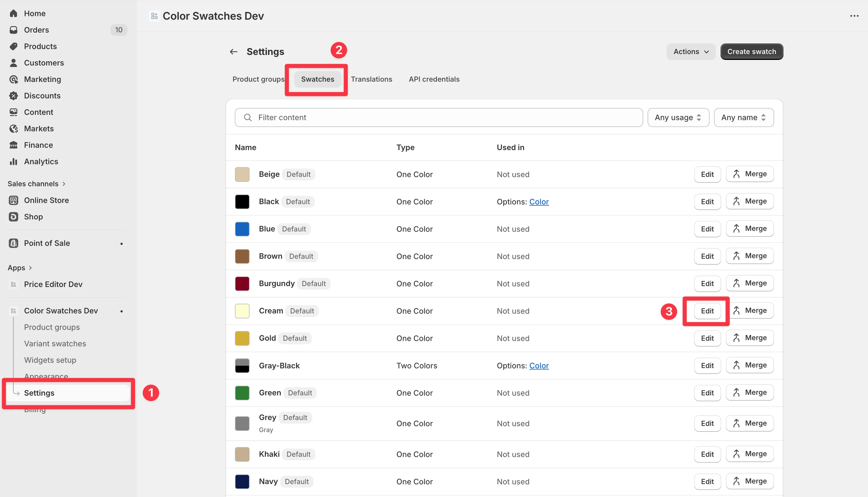The height and width of the screenshot is (497, 868).
Task: Click the back arrow next to Settings
Action: pos(233,51)
